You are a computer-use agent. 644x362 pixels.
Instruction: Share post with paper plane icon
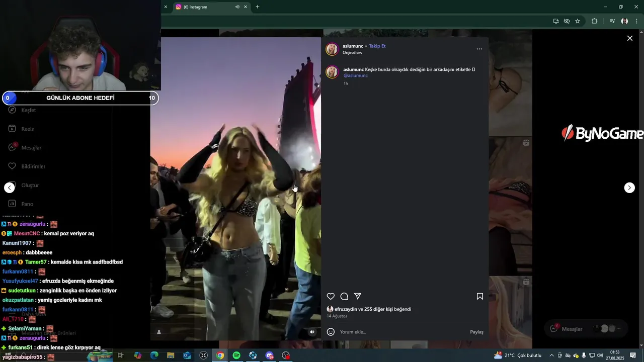click(x=358, y=297)
